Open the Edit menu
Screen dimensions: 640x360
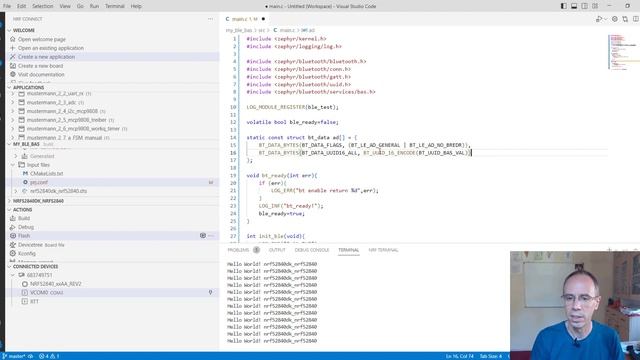click(21, 6)
